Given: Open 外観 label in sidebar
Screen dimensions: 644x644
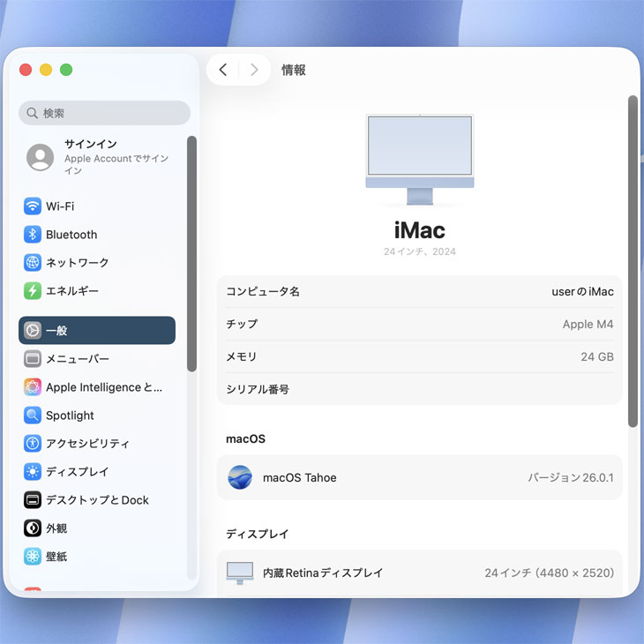Looking at the screenshot, I should (56, 528).
